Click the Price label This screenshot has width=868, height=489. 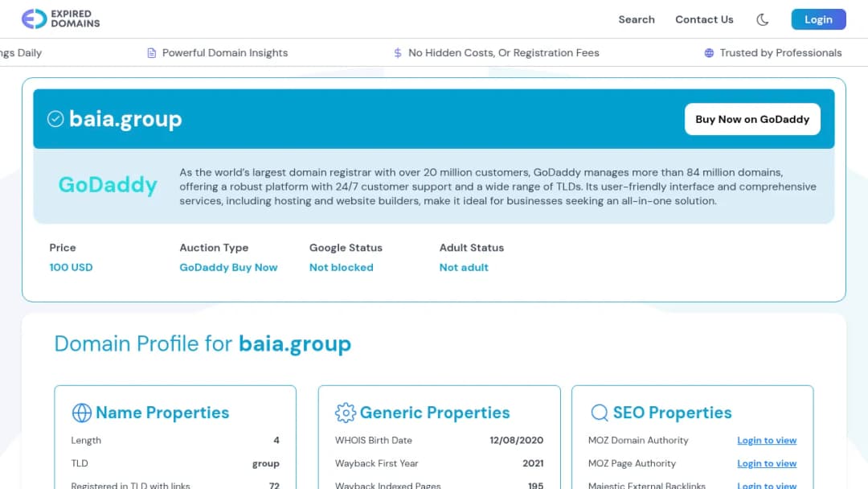click(x=63, y=248)
